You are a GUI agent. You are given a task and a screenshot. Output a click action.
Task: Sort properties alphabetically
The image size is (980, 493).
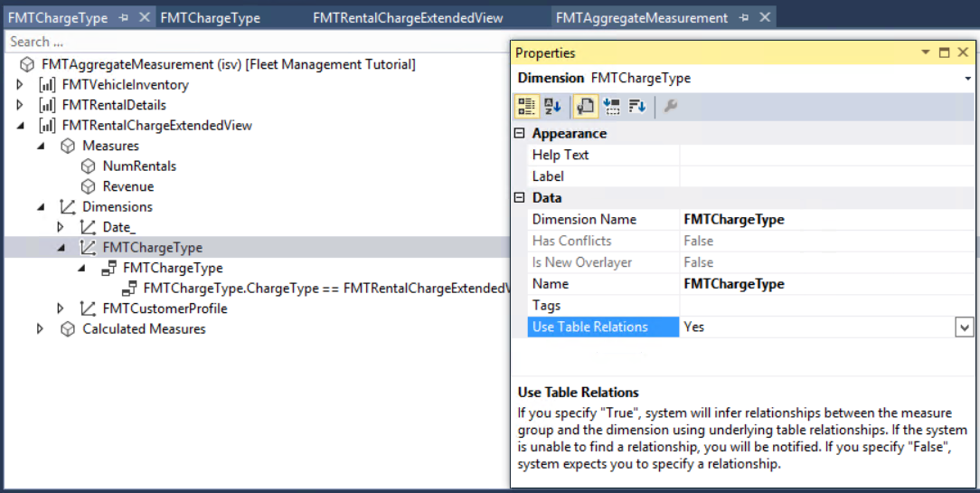pyautogui.click(x=552, y=107)
